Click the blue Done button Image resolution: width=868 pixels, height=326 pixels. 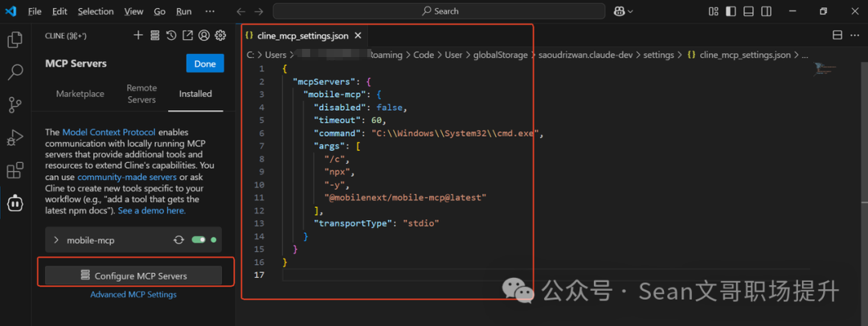205,63
